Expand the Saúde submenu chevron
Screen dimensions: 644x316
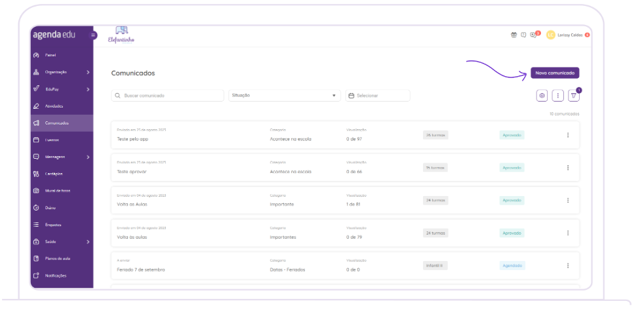(88, 242)
